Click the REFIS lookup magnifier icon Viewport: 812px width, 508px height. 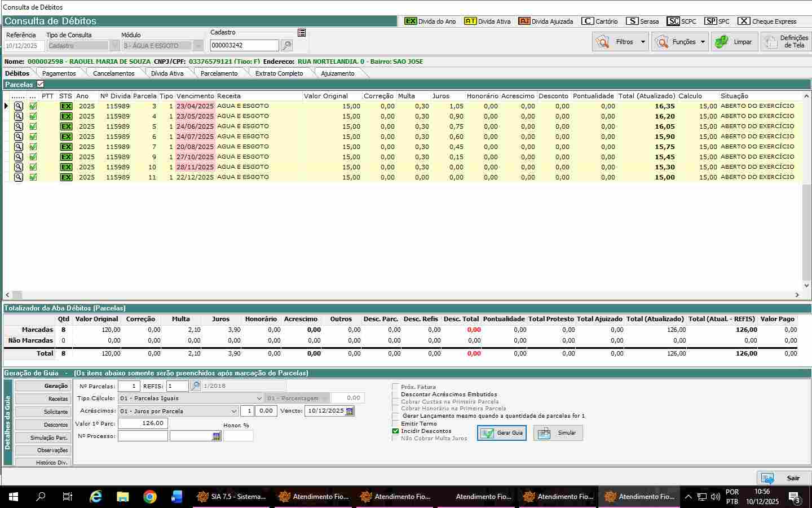point(195,386)
